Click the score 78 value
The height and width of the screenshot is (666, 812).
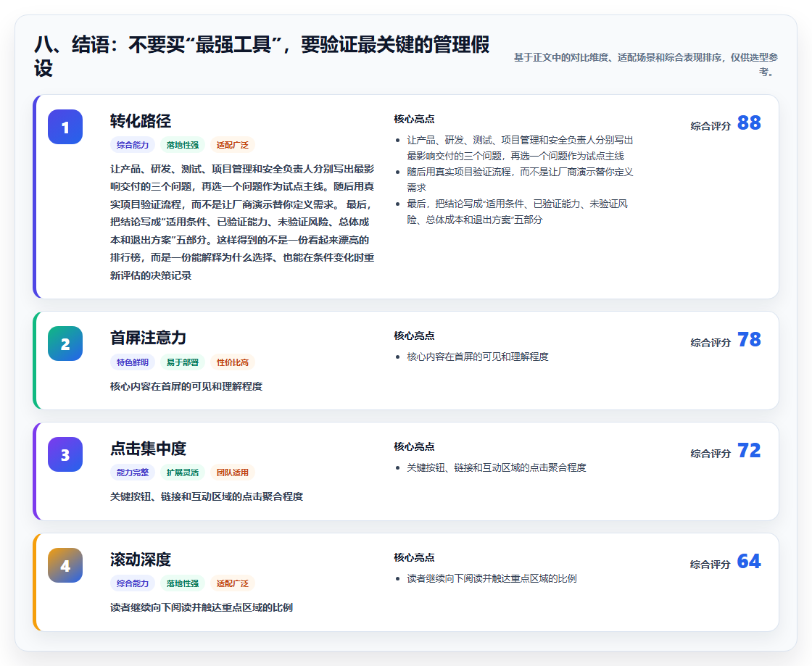click(x=749, y=339)
